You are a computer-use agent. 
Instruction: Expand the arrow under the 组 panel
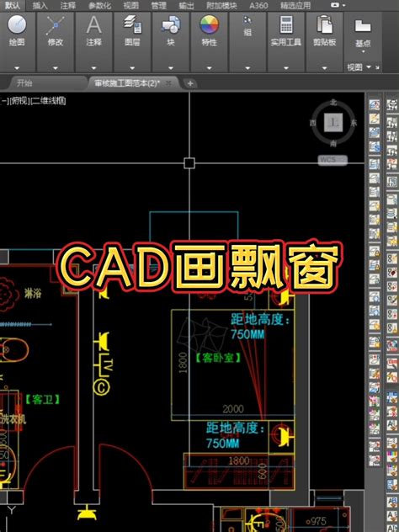pyautogui.click(x=247, y=68)
